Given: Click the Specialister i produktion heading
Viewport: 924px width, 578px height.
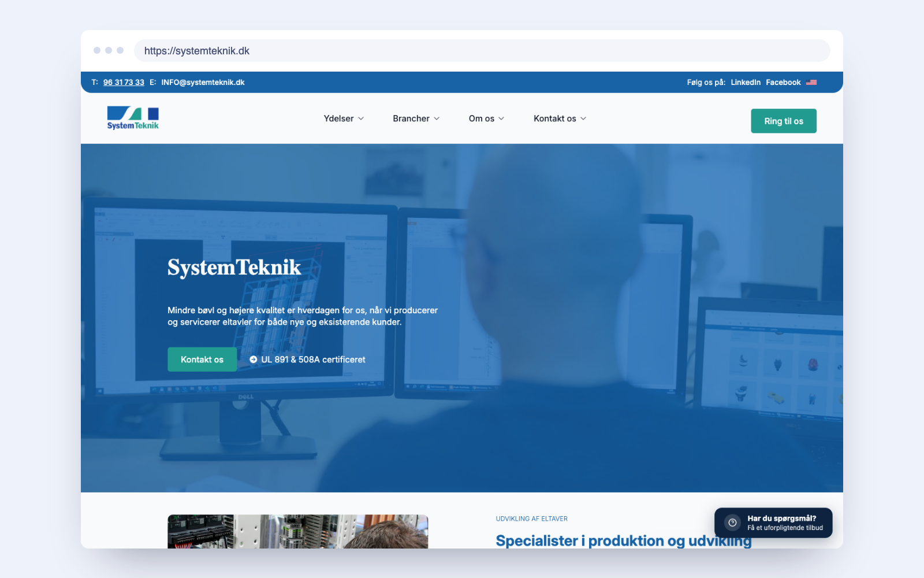Looking at the screenshot, I should click(x=624, y=541).
